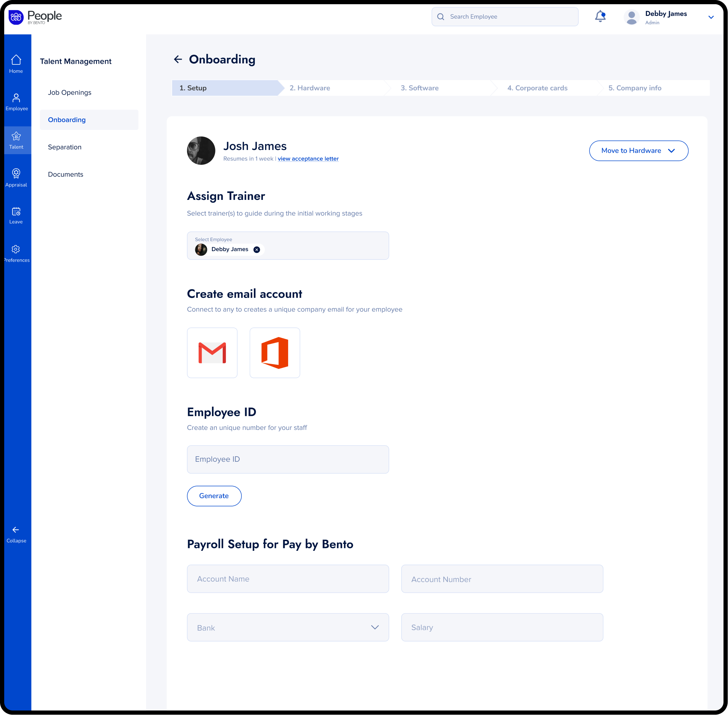The image size is (728, 715).
Task: Connect the Office 365 email account
Action: tap(275, 353)
